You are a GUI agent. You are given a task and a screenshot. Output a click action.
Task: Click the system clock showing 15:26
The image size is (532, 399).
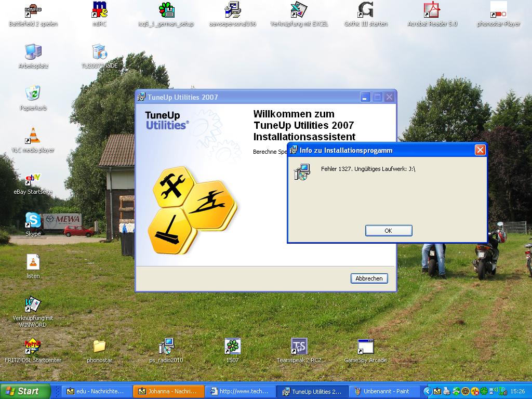(517, 392)
